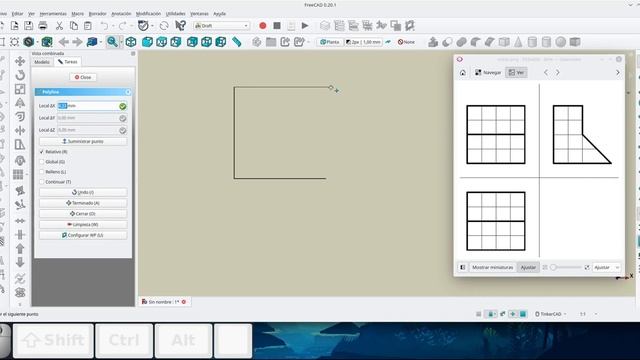Click Configurar WP (U) button
This screenshot has height=360, width=640.
pyautogui.click(x=83, y=235)
